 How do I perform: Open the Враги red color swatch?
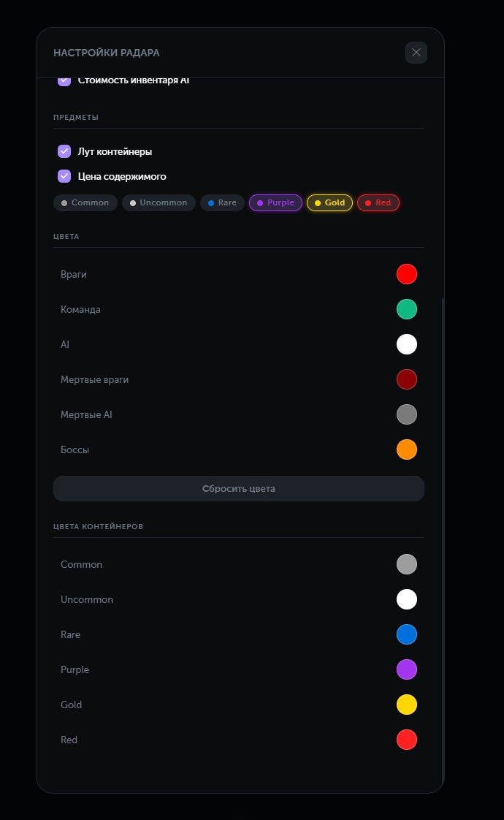pos(407,274)
